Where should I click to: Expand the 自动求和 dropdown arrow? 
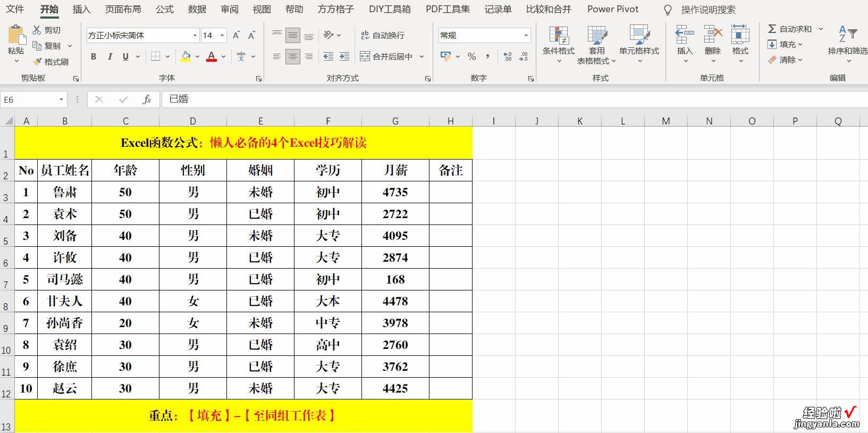point(821,29)
